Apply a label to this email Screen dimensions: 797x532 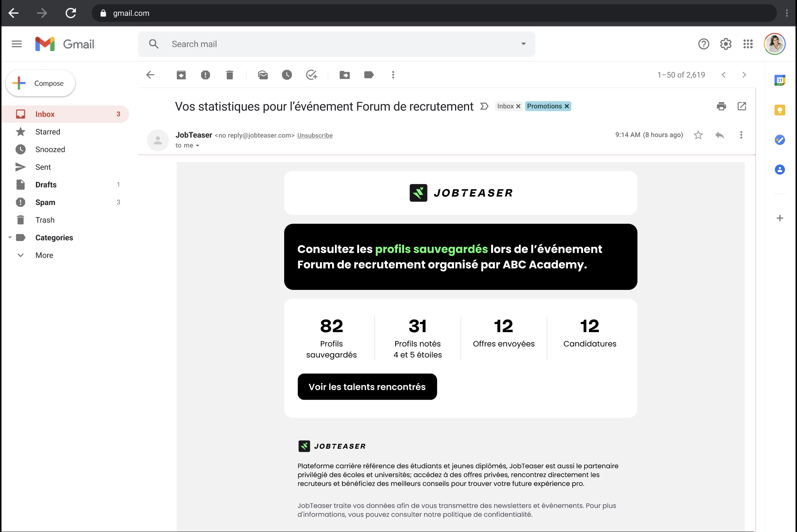click(x=369, y=75)
